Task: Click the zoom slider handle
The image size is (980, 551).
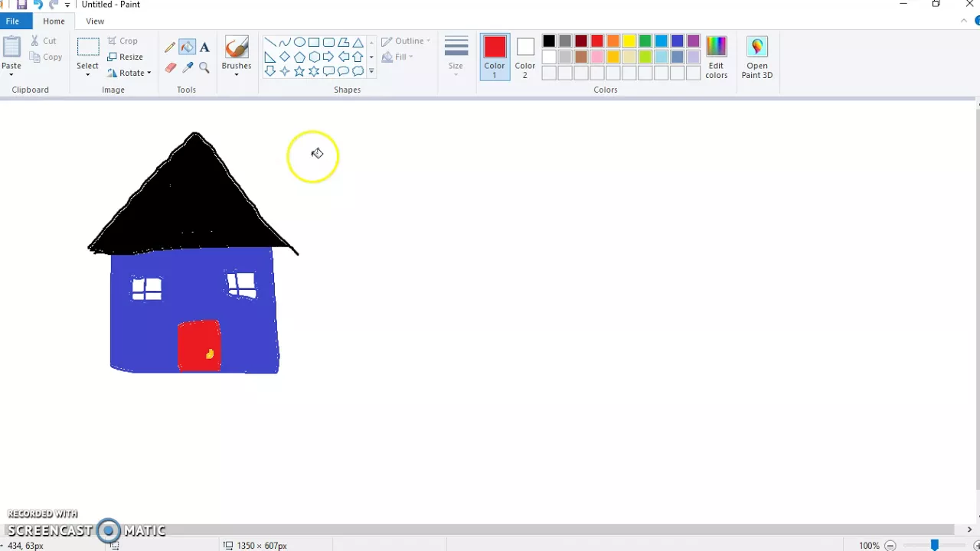Action: coord(935,546)
